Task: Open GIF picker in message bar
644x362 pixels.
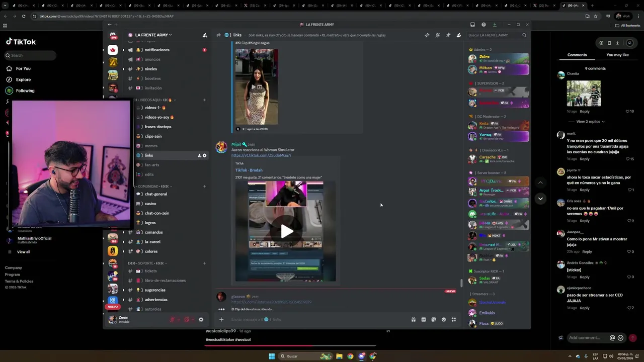Action: click(x=423, y=319)
